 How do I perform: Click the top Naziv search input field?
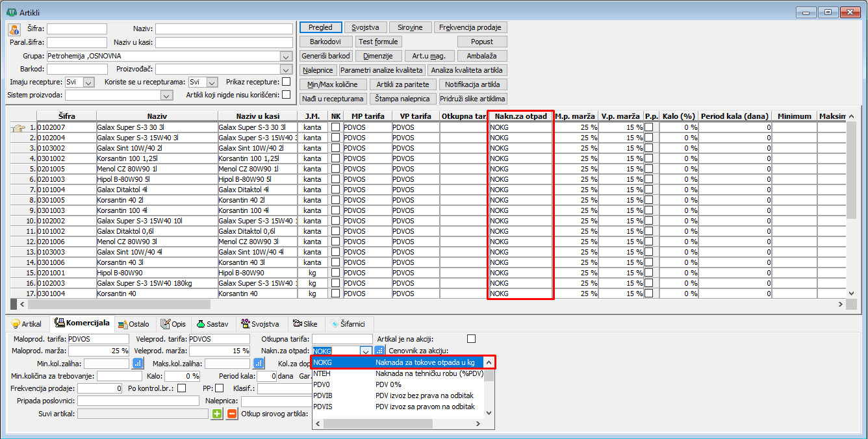(223, 29)
